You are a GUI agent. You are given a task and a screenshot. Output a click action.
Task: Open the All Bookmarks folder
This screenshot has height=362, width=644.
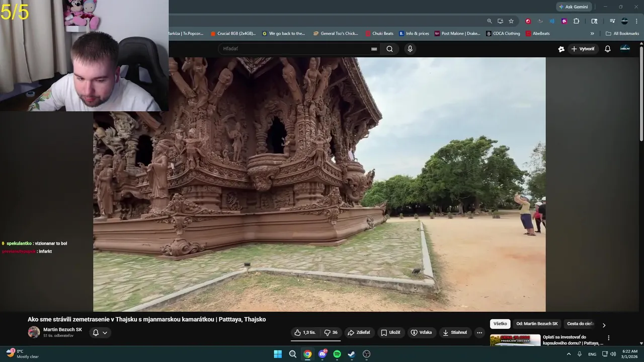pyautogui.click(x=622, y=34)
